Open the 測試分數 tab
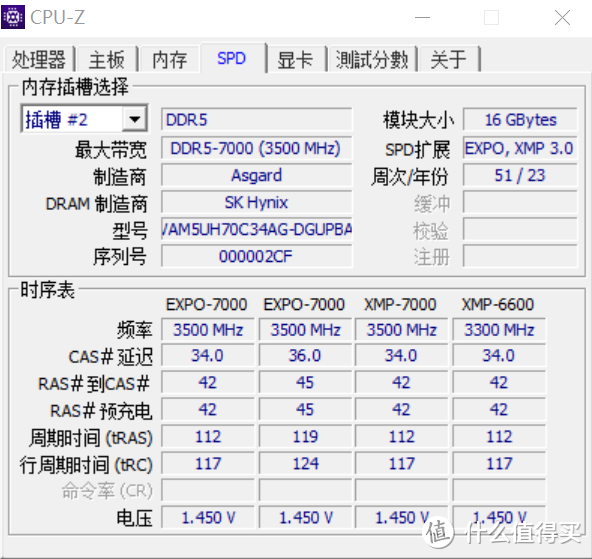 pos(372,59)
